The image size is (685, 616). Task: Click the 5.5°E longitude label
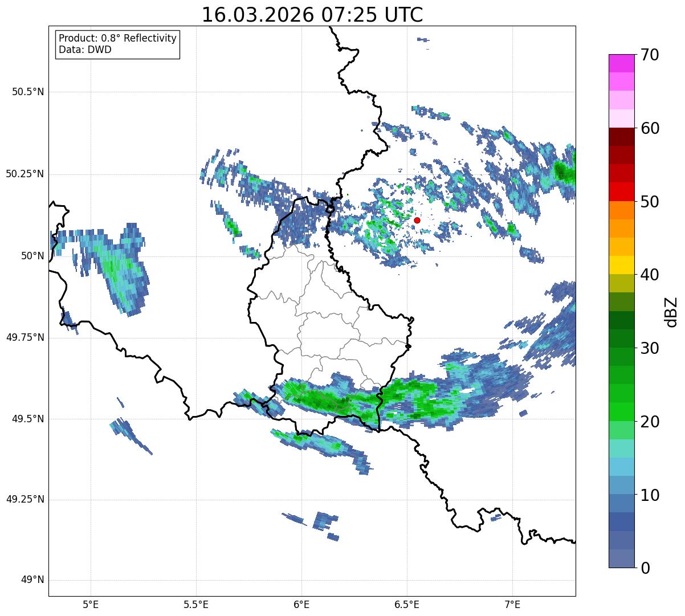click(196, 605)
